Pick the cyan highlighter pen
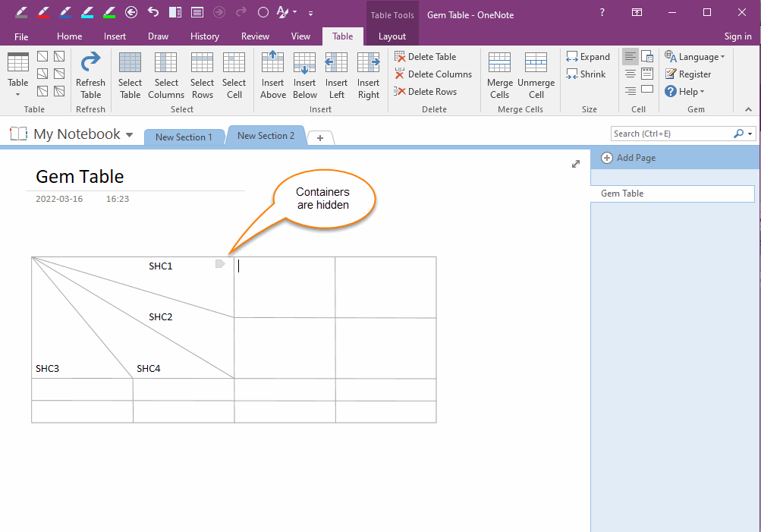 [87, 12]
